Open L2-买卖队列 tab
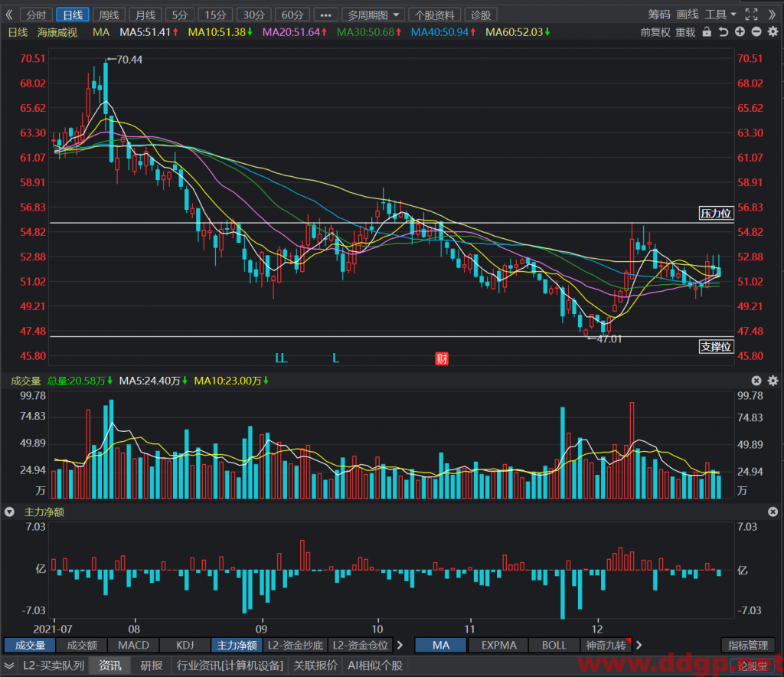The width and height of the screenshot is (784, 677). (x=54, y=666)
